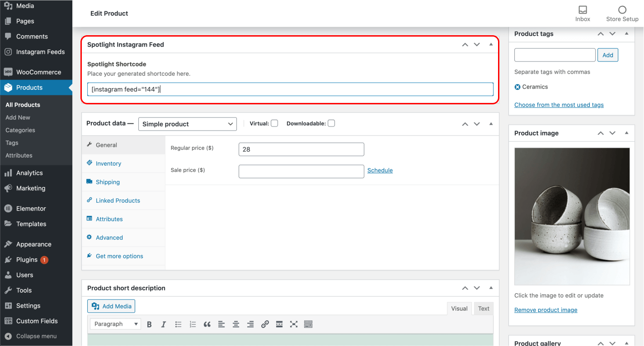644x346 pixels.
Task: Collapse the admin sidebar menu
Action: 36,336
